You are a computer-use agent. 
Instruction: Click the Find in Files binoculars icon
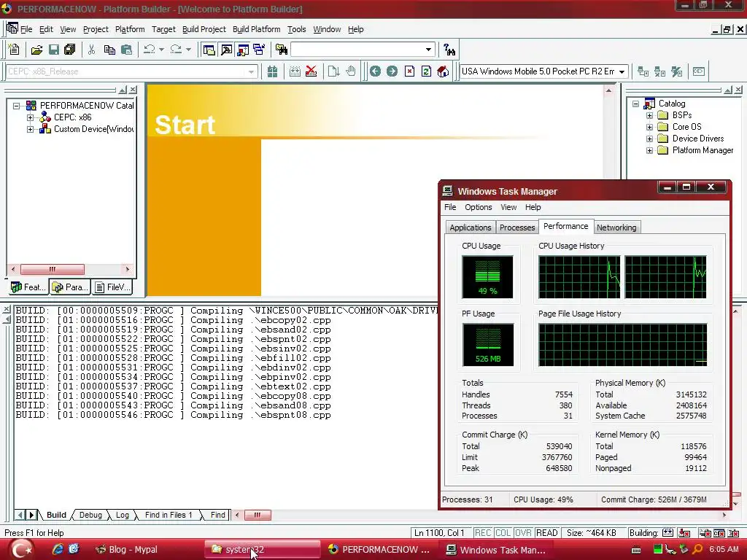coord(282,50)
